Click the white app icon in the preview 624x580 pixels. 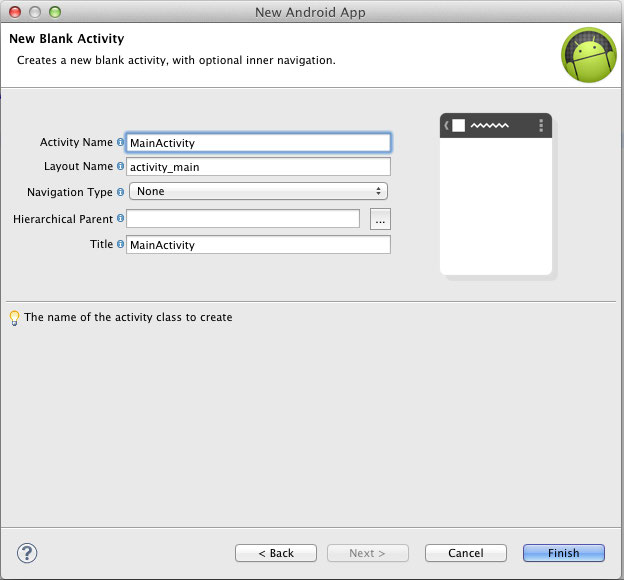[458, 125]
